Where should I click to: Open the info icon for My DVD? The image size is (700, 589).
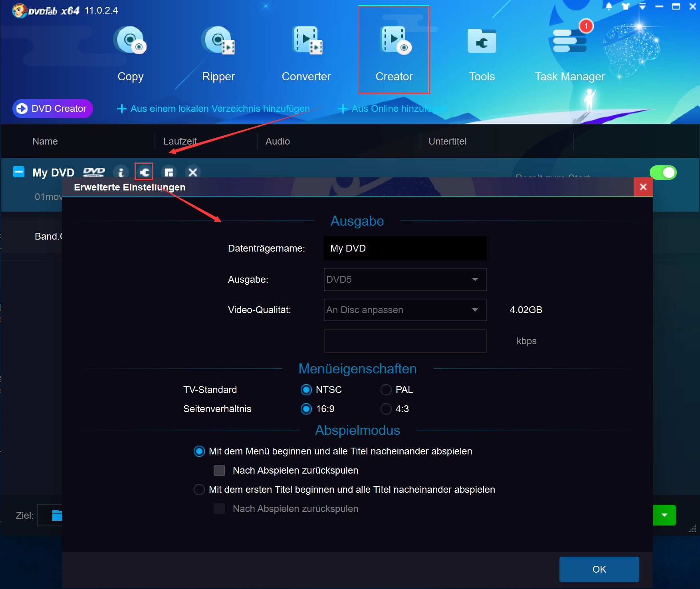click(121, 172)
